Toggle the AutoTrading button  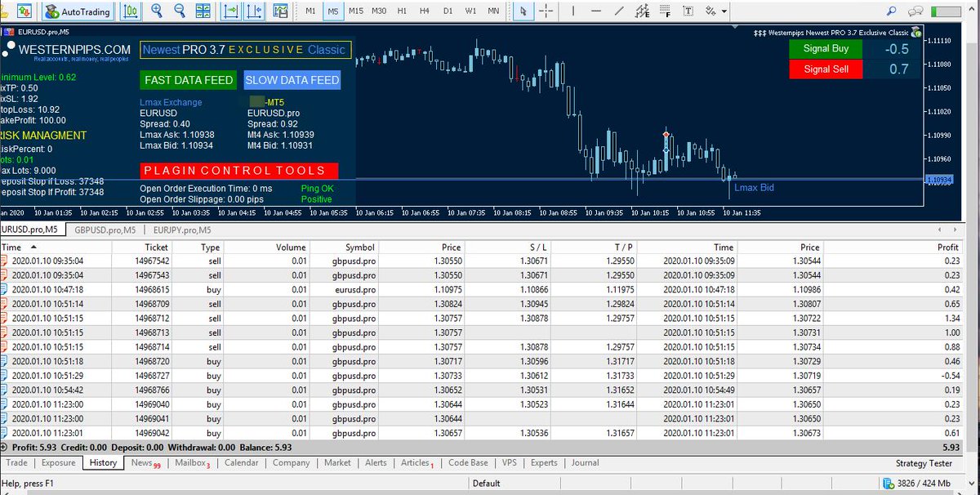point(78,11)
